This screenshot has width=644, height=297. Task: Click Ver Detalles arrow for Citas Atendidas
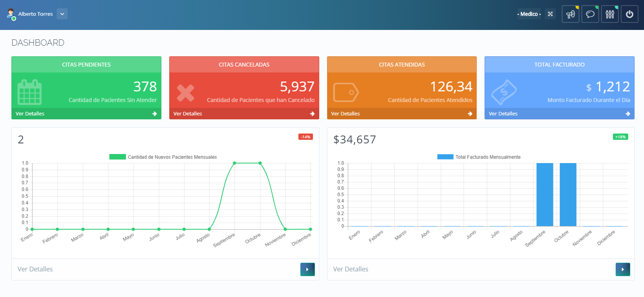point(470,113)
